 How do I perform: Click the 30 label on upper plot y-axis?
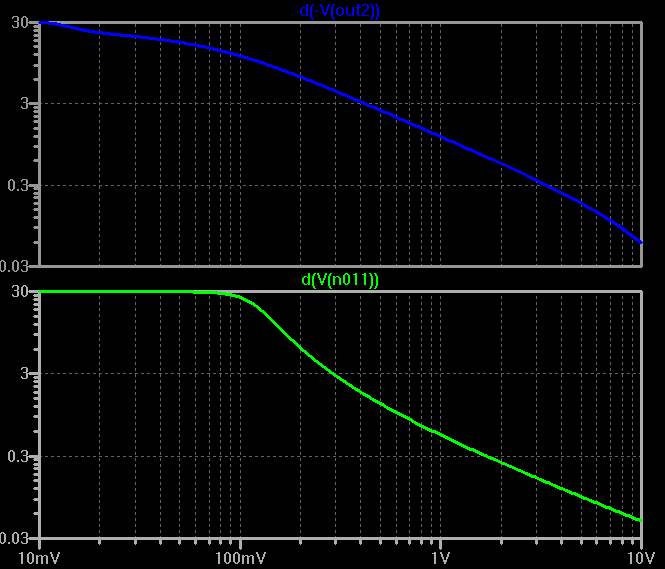click(x=20, y=22)
